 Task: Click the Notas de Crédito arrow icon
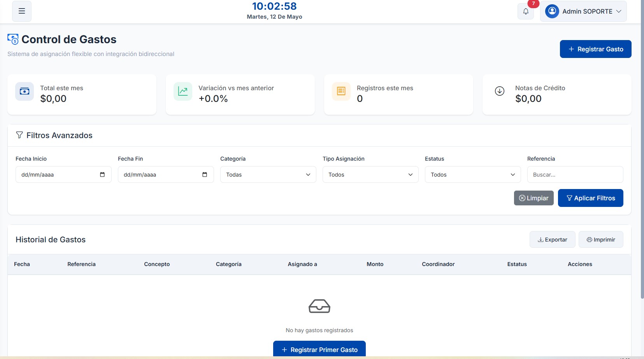(500, 91)
